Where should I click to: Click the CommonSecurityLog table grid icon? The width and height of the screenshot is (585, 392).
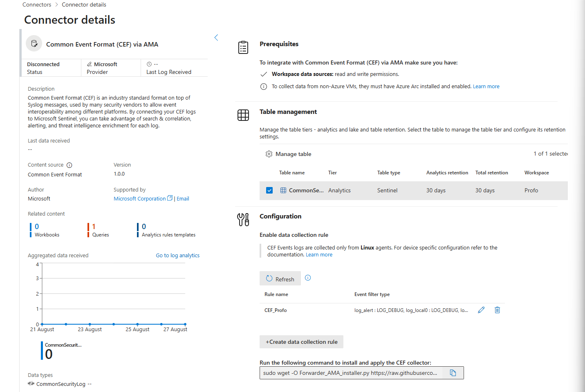point(283,190)
